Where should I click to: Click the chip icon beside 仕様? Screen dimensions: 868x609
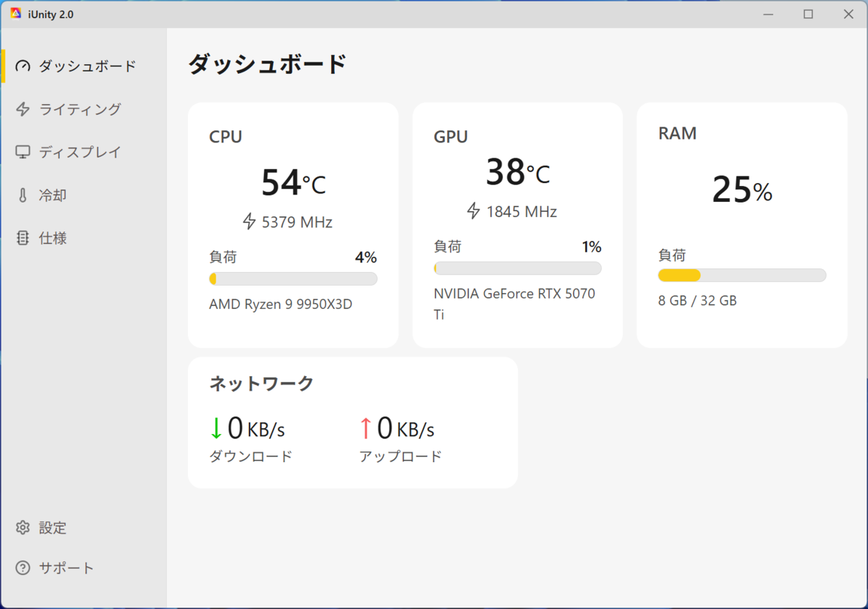tap(23, 238)
